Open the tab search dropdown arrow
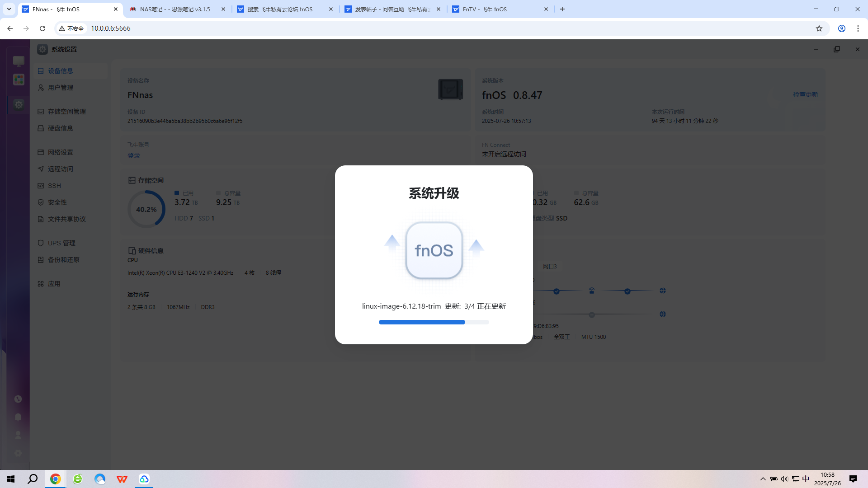 9,9
